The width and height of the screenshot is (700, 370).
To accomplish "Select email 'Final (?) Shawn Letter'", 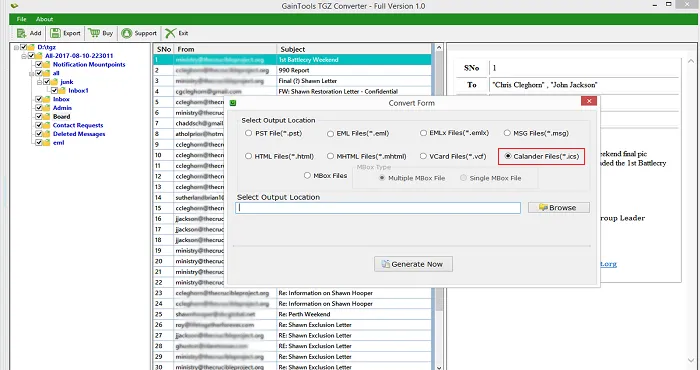I will coord(292,81).
